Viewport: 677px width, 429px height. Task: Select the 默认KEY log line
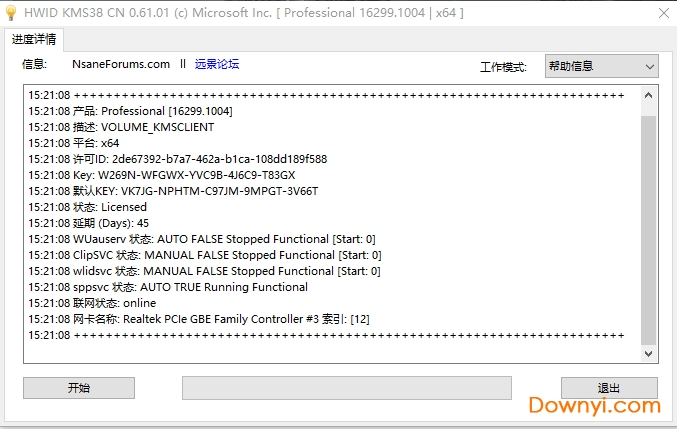coord(173,191)
